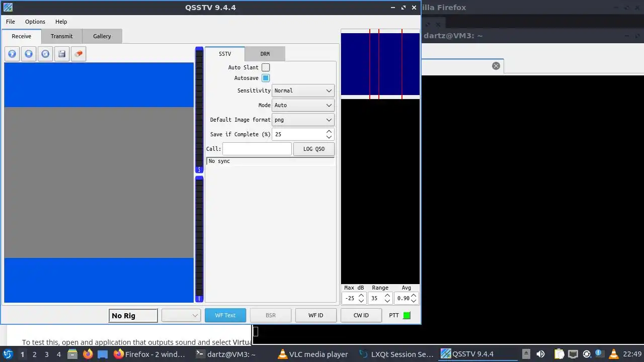The height and width of the screenshot is (362, 644).
Task: Switch to virtual desktop 3
Action: [x=46, y=354]
